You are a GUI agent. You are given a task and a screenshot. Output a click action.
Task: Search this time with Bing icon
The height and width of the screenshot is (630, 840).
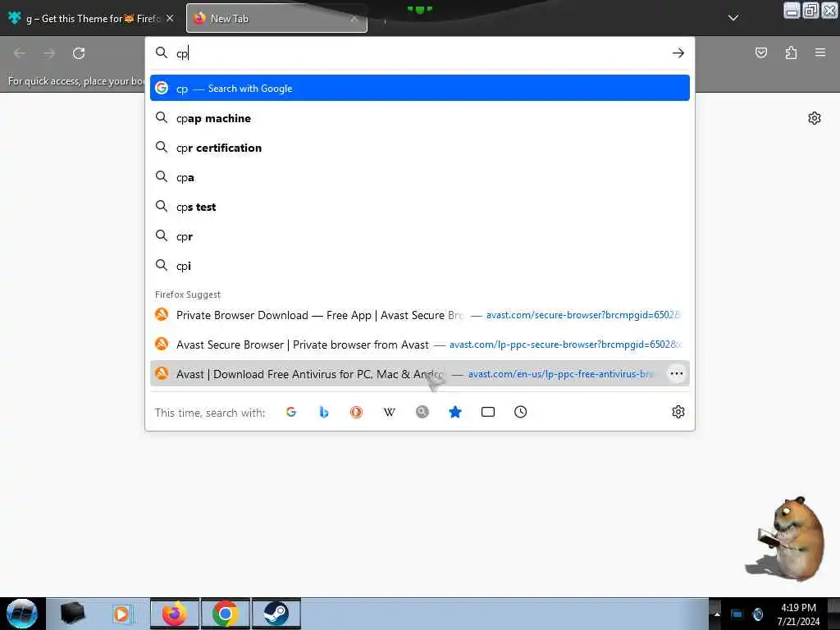[323, 412]
